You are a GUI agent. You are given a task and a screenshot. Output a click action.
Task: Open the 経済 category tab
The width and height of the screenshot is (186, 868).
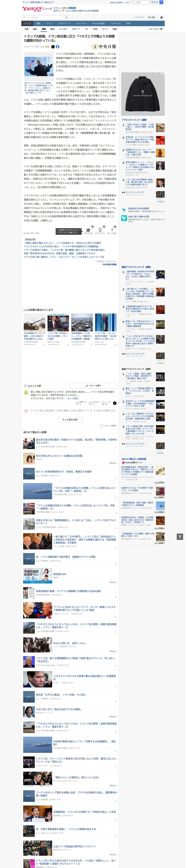click(52, 29)
